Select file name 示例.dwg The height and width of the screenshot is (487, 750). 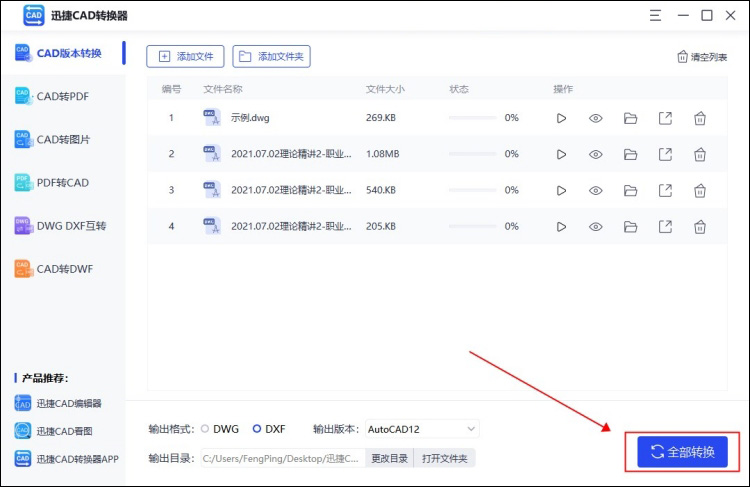[x=250, y=118]
